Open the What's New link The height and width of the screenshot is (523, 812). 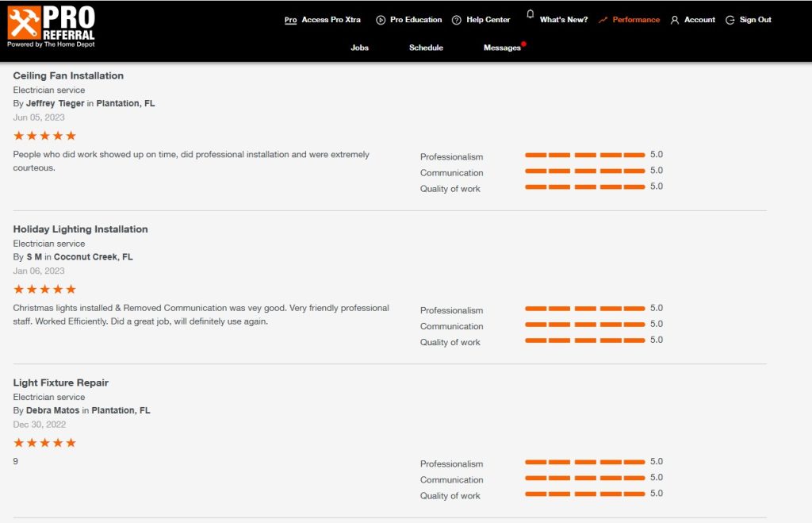pyautogui.click(x=564, y=20)
